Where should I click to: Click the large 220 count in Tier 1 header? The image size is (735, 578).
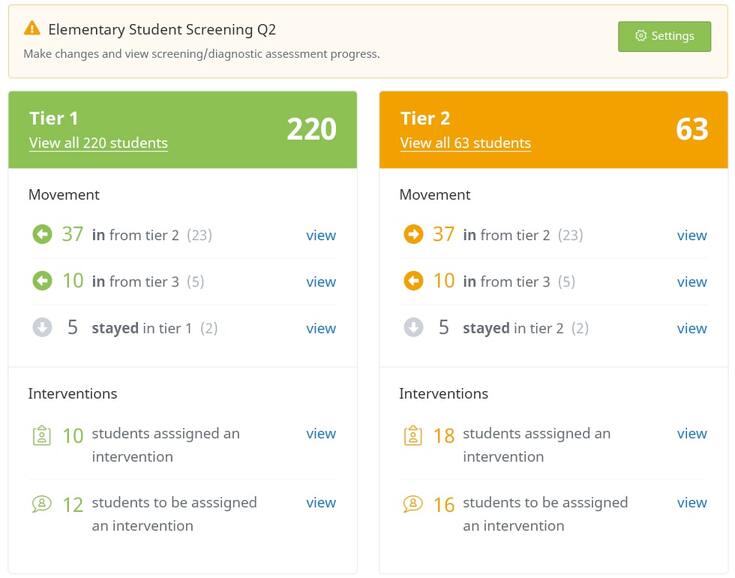312,129
